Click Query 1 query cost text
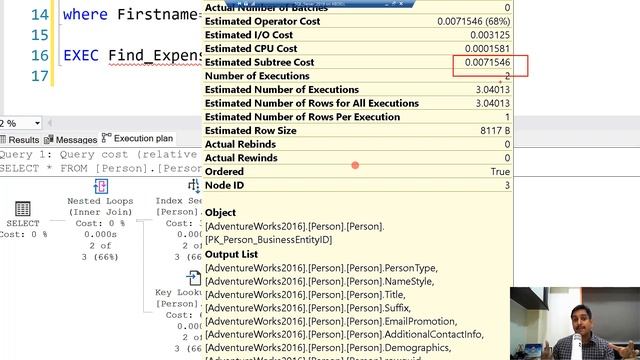The height and width of the screenshot is (360, 640). (99, 154)
